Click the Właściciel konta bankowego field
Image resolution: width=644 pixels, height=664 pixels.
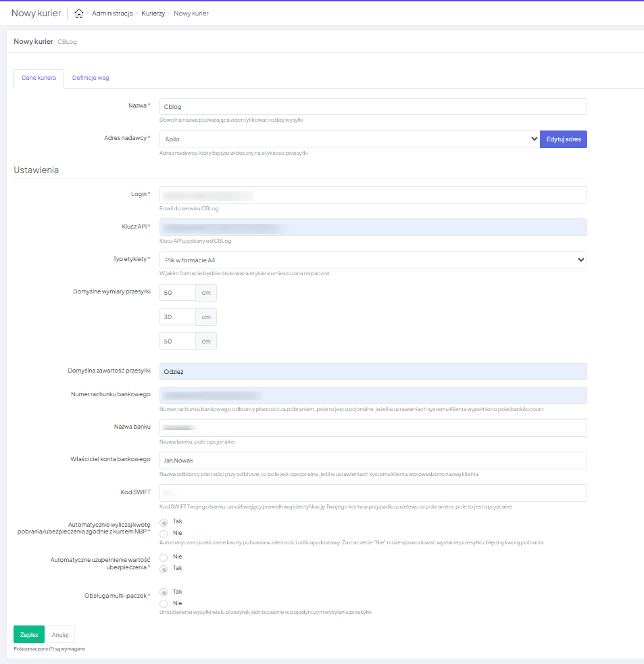pyautogui.click(x=373, y=460)
